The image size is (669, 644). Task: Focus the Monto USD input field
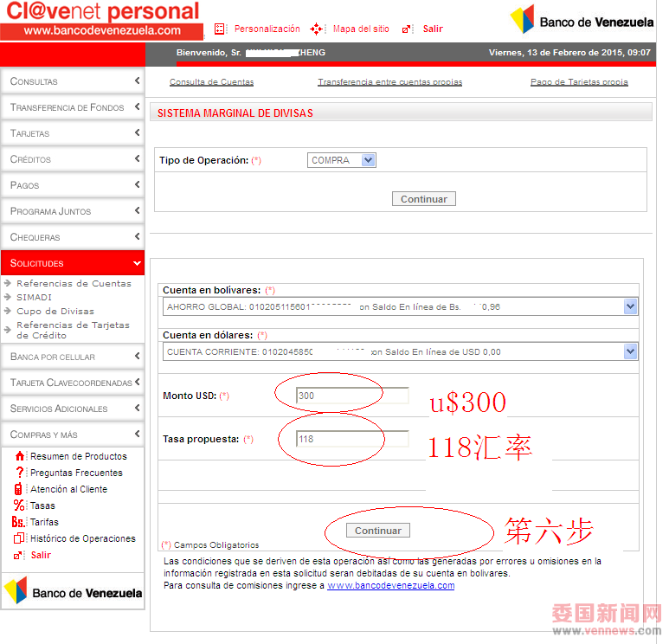352,396
